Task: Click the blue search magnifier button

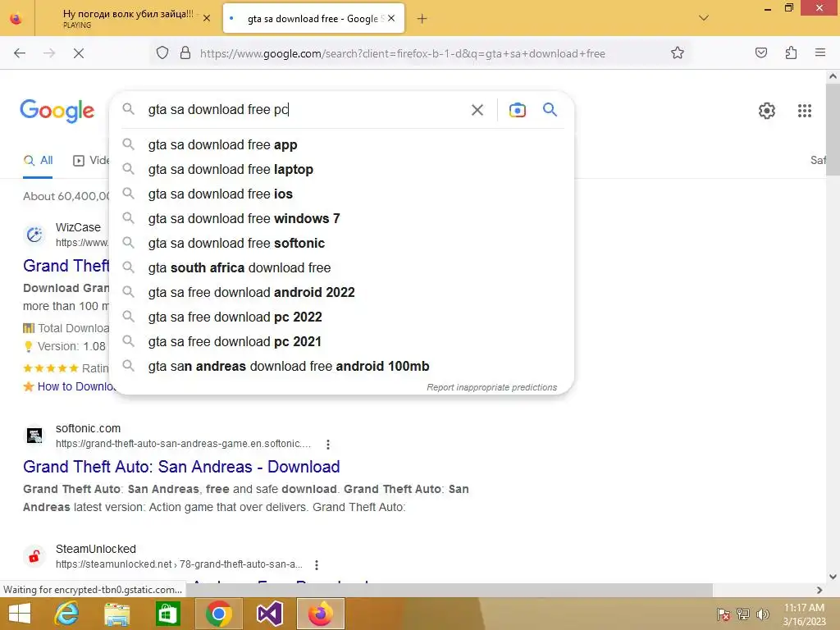Action: (550, 110)
